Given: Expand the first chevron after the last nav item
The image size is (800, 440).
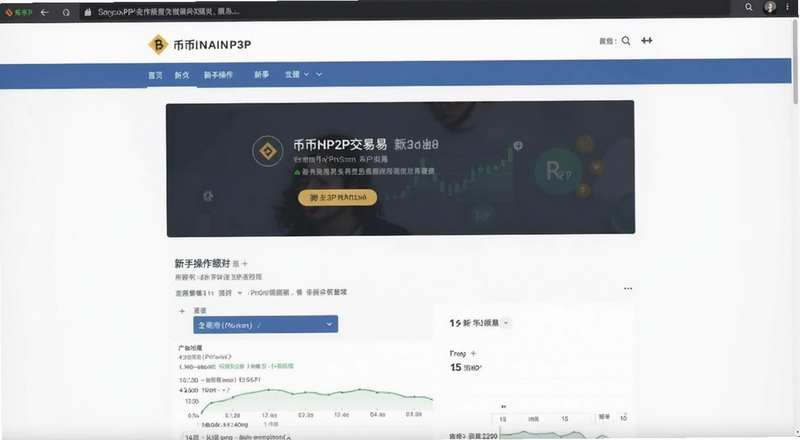Looking at the screenshot, I should [x=306, y=75].
